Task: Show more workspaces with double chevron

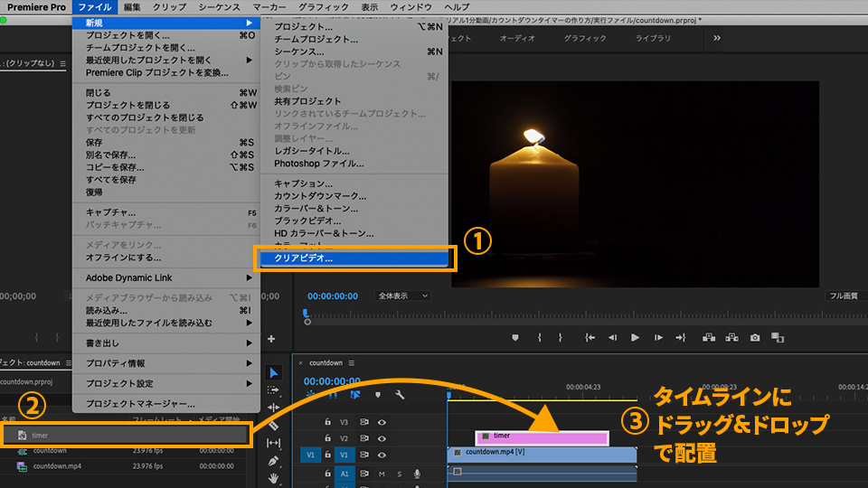Action: (x=717, y=38)
